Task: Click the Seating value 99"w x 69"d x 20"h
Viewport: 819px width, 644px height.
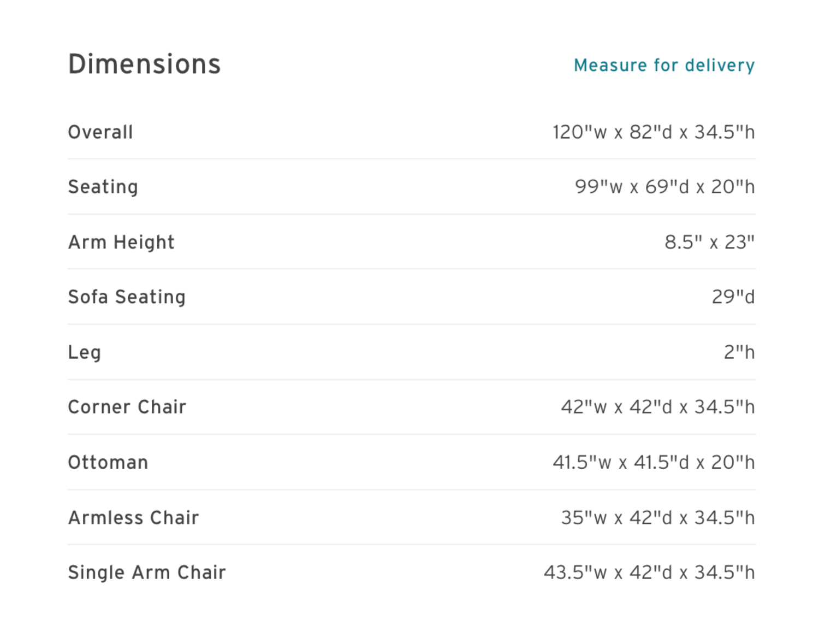Action: (x=664, y=187)
